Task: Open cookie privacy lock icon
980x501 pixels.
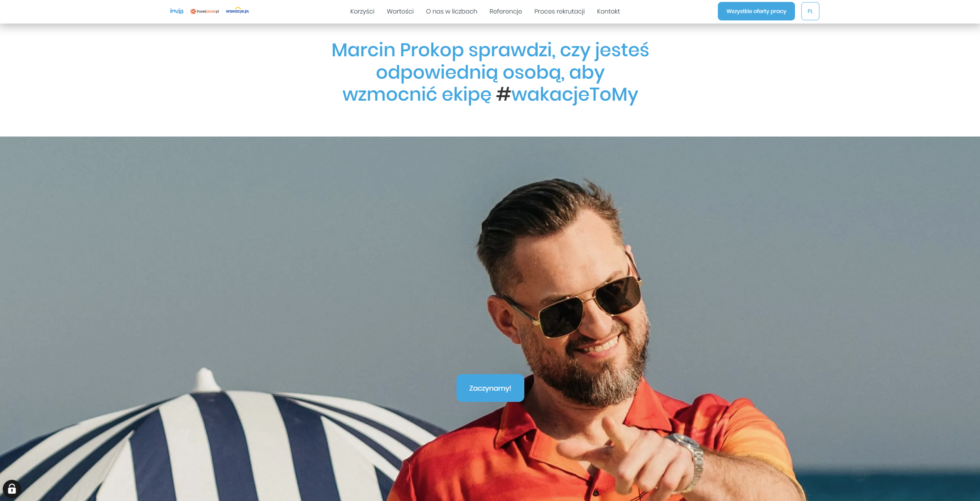Action: [x=12, y=489]
